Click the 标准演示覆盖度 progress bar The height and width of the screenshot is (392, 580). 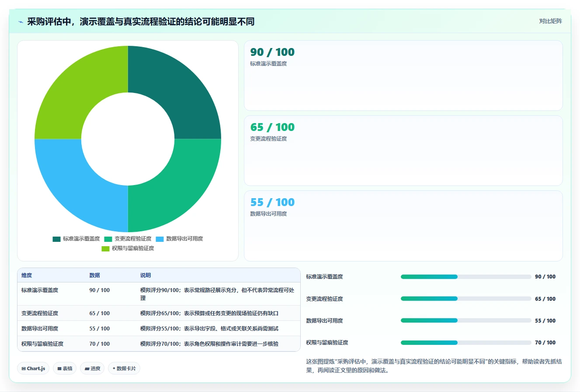pos(466,277)
